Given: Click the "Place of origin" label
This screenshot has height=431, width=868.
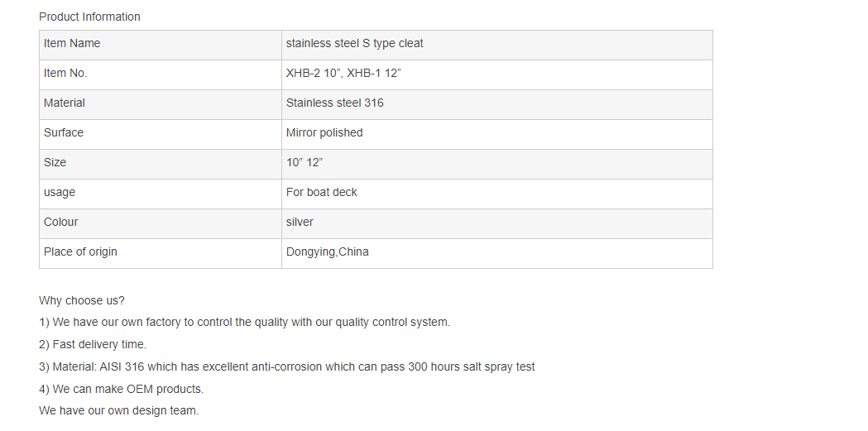Looking at the screenshot, I should tap(80, 251).
